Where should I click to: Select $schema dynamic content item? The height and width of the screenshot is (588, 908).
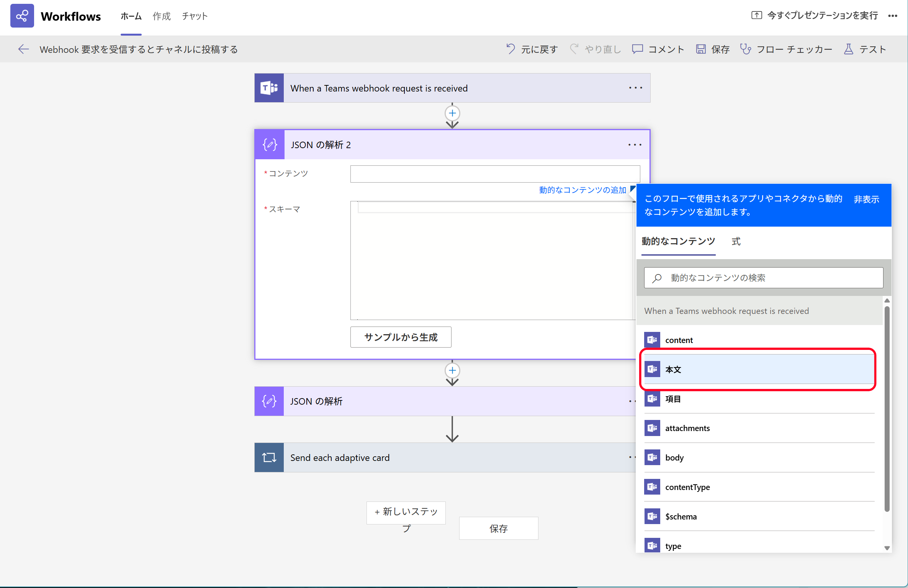pos(759,516)
